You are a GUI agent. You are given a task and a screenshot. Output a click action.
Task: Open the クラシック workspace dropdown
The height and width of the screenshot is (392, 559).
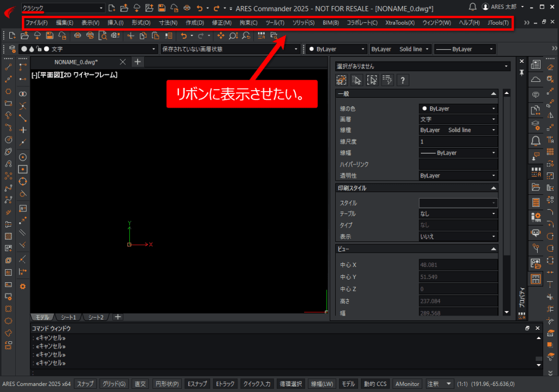pos(62,8)
